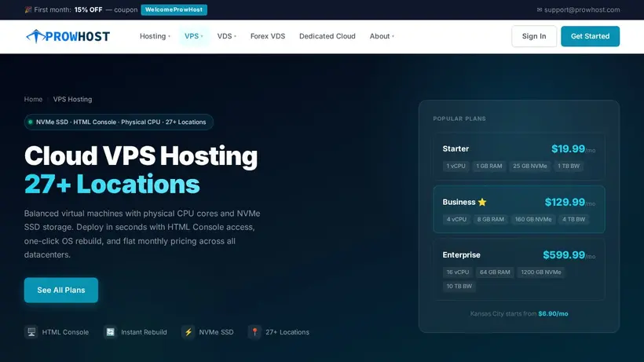The image size is (644, 362).
Task: Click the $599.99 Enterprise price
Action: (x=564, y=255)
